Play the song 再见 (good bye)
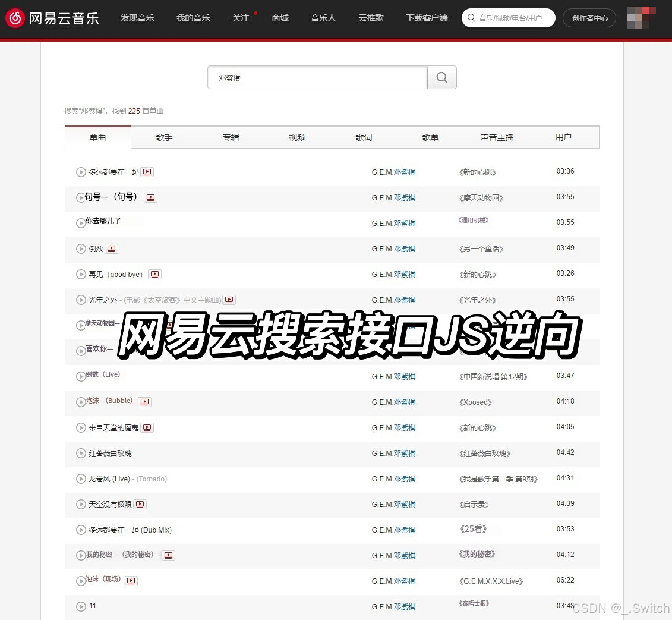 point(81,275)
